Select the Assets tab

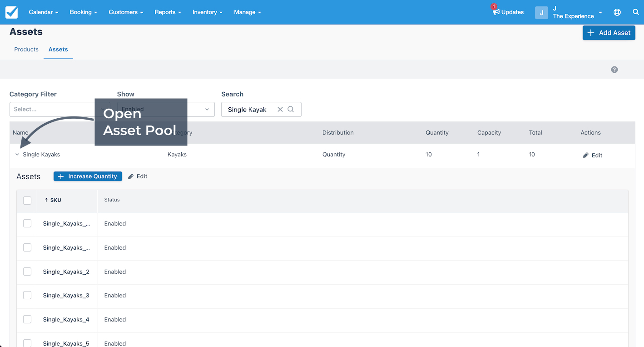tap(58, 49)
